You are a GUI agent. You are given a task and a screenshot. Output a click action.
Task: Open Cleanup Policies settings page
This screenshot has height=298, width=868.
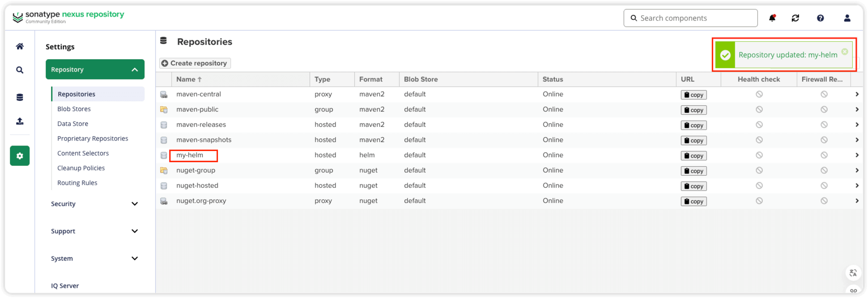81,168
